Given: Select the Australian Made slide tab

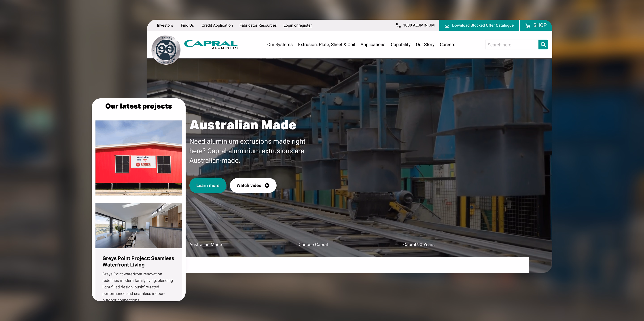Looking at the screenshot, I should [205, 245].
